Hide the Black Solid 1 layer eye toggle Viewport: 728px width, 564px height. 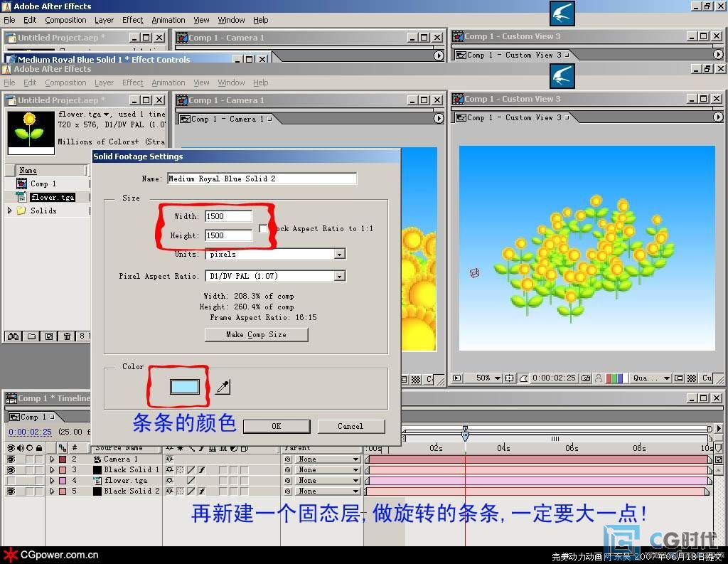tap(11, 469)
